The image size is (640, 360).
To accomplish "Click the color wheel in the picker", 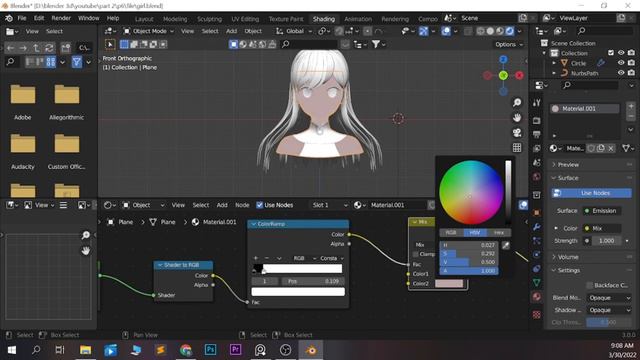I will (x=471, y=193).
